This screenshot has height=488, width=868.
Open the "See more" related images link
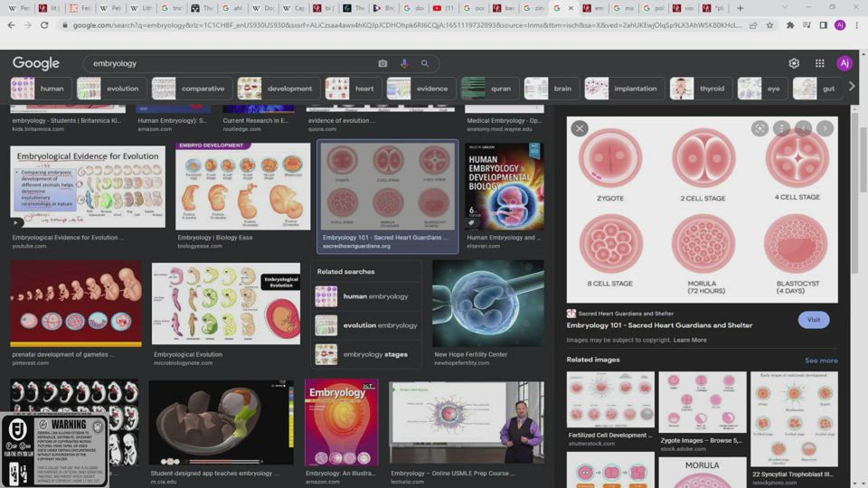821,361
